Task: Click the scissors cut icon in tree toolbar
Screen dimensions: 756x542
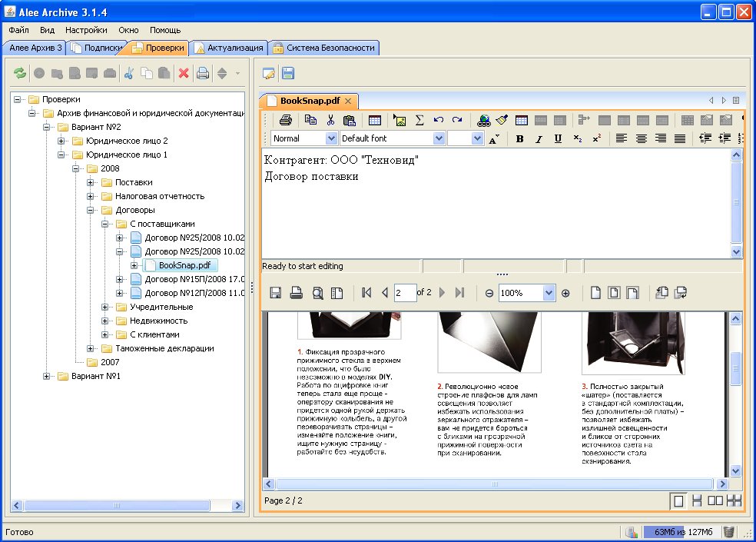Action: tap(129, 74)
